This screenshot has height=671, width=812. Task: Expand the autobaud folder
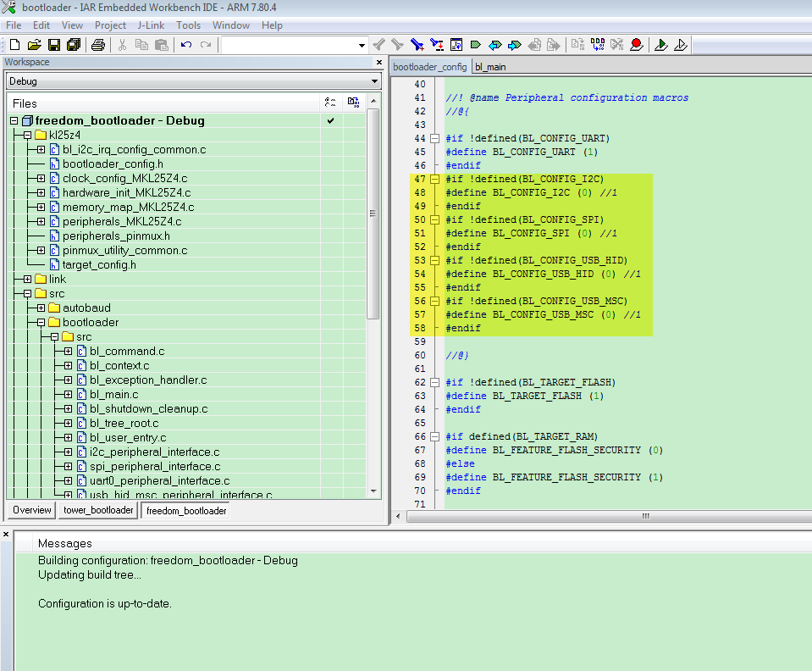[41, 308]
